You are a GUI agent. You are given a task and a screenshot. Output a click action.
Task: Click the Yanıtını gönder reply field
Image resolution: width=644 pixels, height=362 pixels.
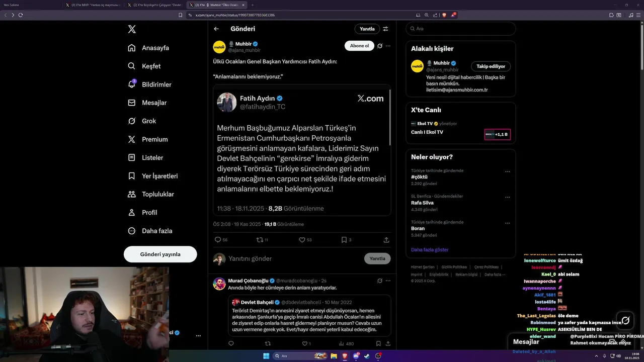click(x=294, y=258)
